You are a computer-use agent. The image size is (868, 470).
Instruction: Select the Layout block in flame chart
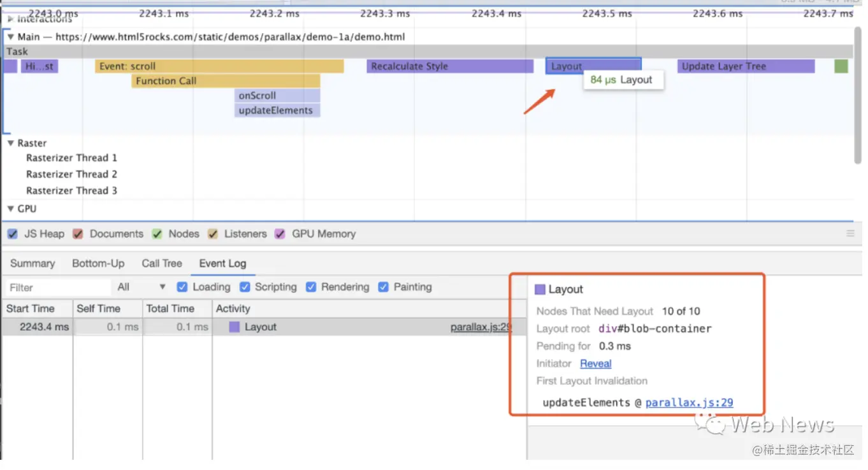(x=593, y=66)
